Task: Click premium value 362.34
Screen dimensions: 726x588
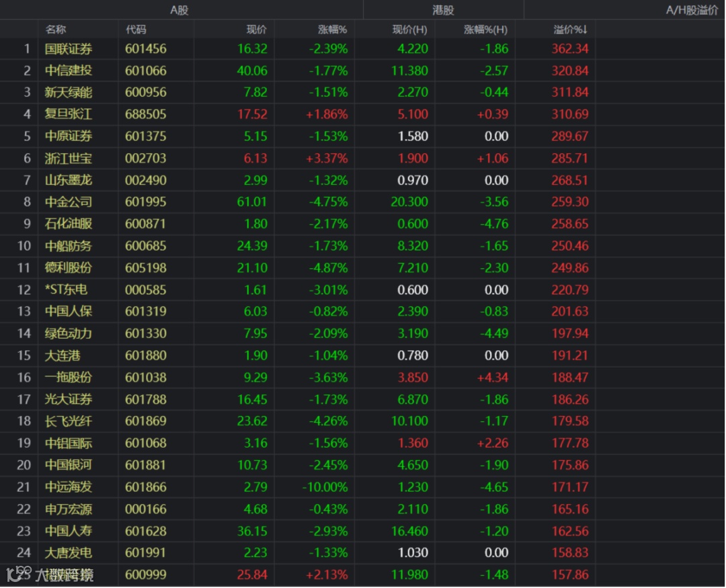Action: click(x=570, y=49)
